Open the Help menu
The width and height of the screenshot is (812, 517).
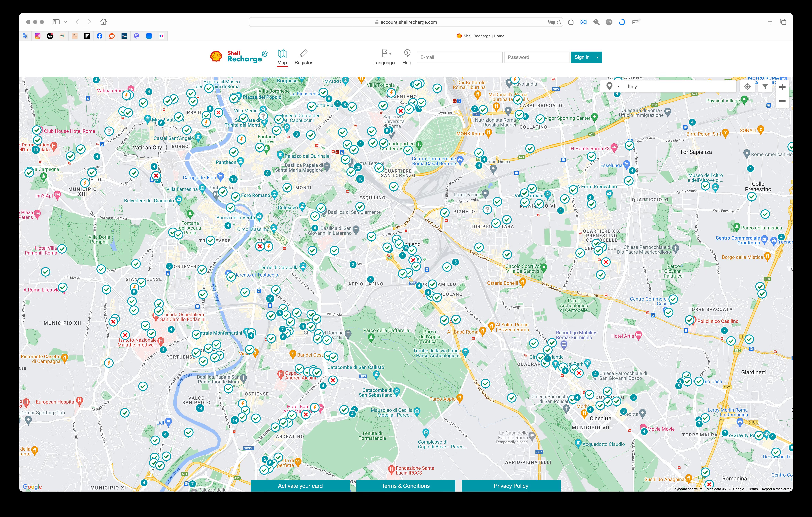[407, 57]
